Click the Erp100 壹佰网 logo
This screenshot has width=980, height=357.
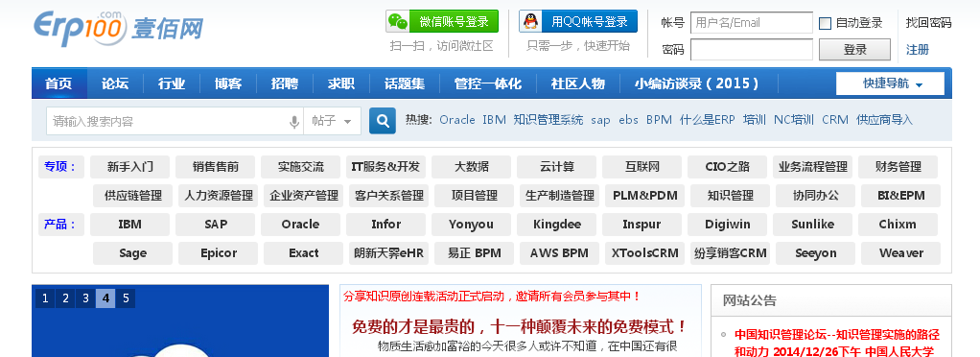[x=118, y=30]
